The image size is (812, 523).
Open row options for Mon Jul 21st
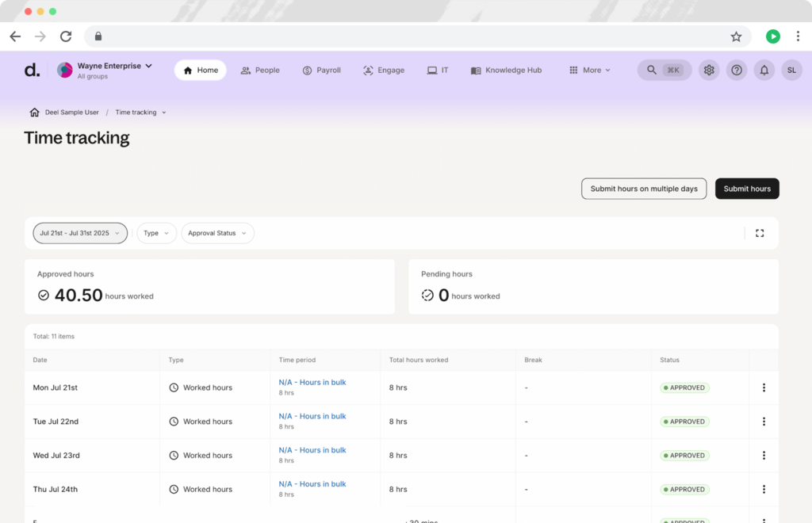764,388
